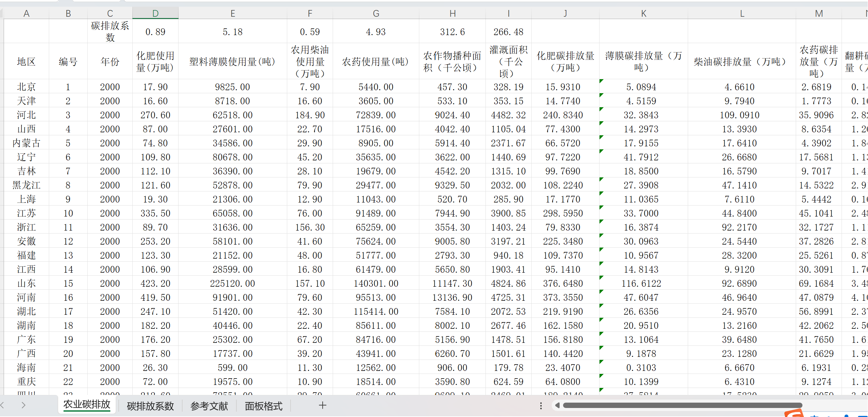Click green error indicator in cell K3
868x417 pixels.
[602, 81]
